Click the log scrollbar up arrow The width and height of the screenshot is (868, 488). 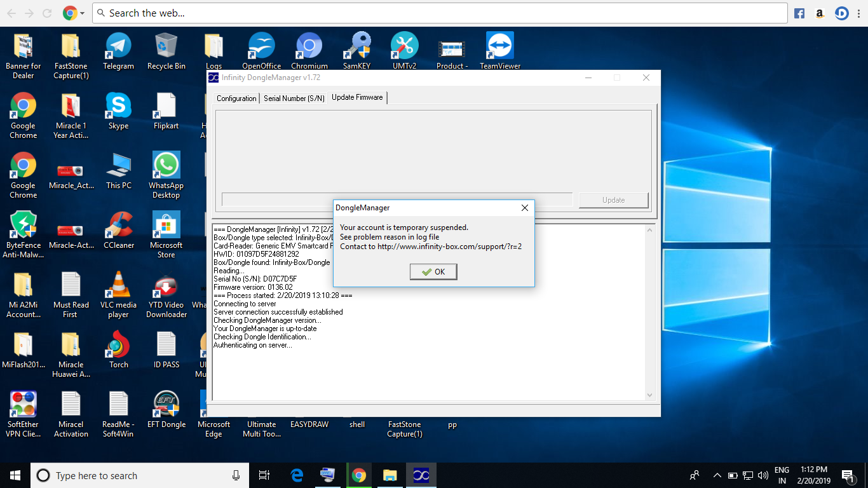point(649,231)
